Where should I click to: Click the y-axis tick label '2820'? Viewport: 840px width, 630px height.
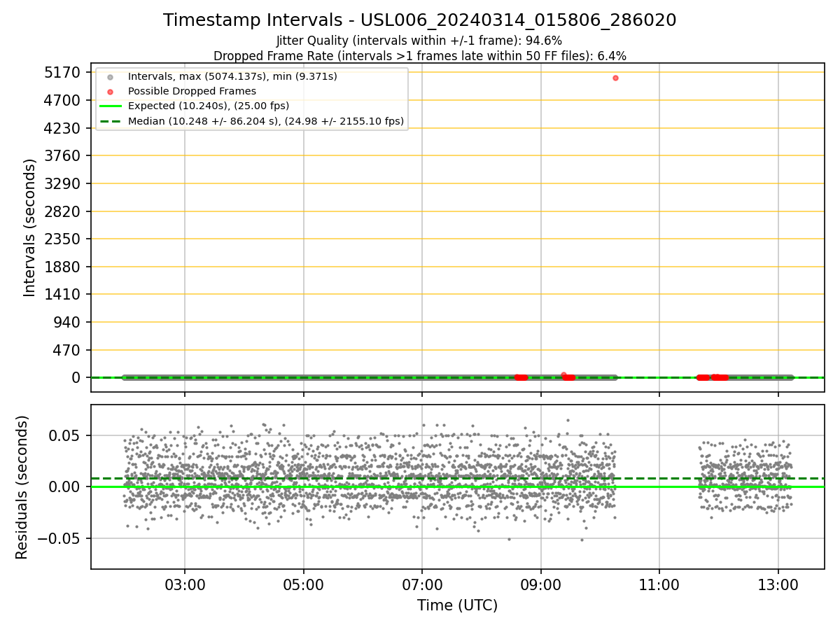click(63, 211)
